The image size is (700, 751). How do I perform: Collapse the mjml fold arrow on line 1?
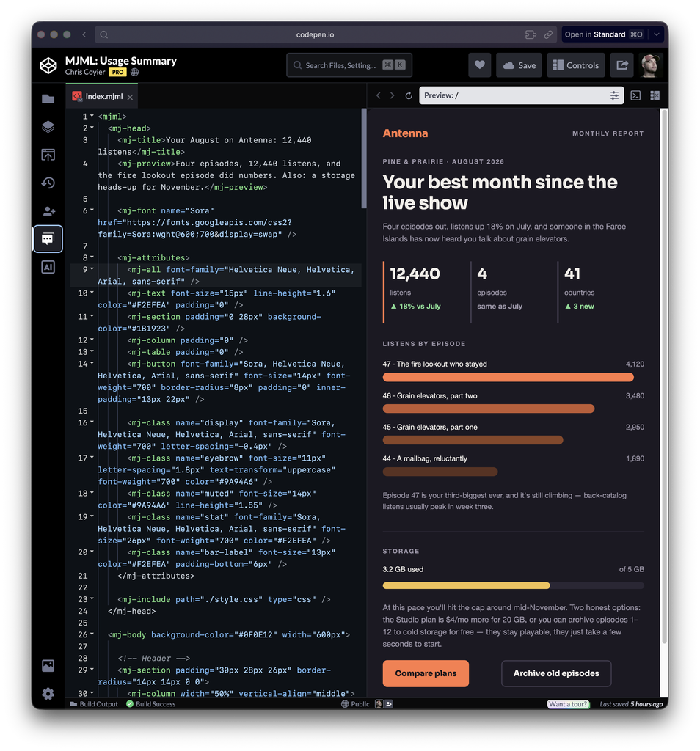click(x=92, y=116)
